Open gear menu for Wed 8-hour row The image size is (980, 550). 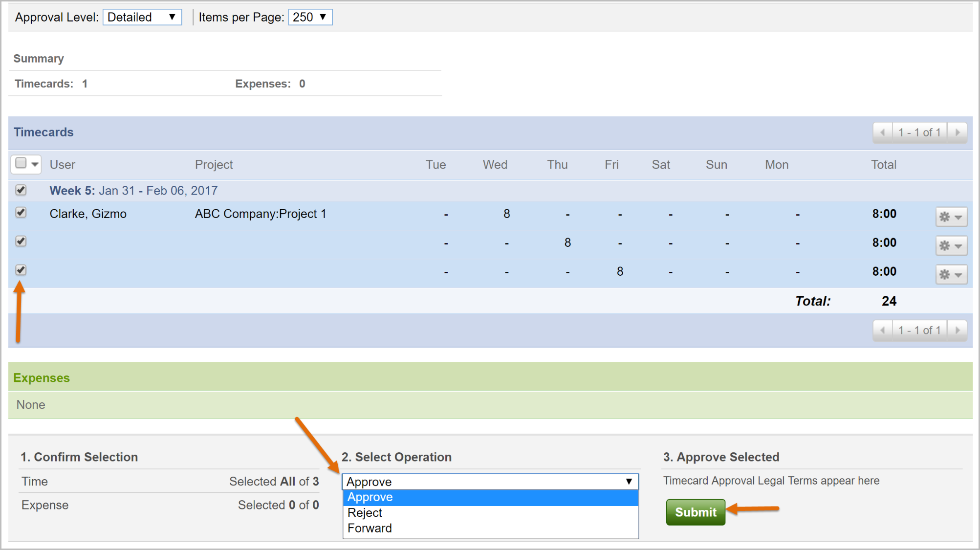tap(951, 217)
